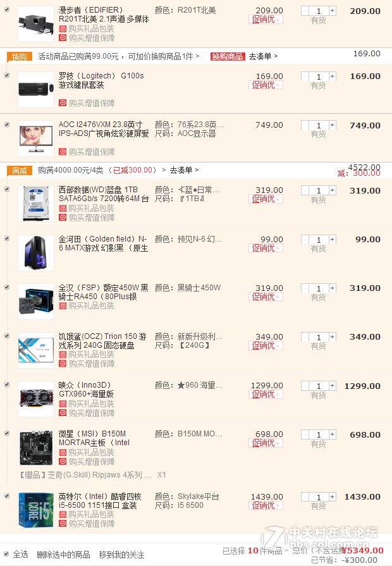The height and width of the screenshot is (566, 392).
Task: Click 移到我的关注 link
Action: pos(121,555)
